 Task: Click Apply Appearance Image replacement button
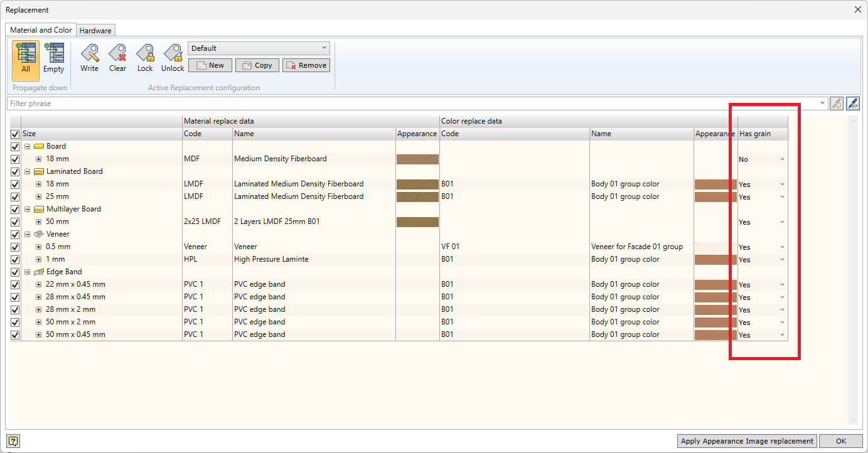pyautogui.click(x=747, y=441)
